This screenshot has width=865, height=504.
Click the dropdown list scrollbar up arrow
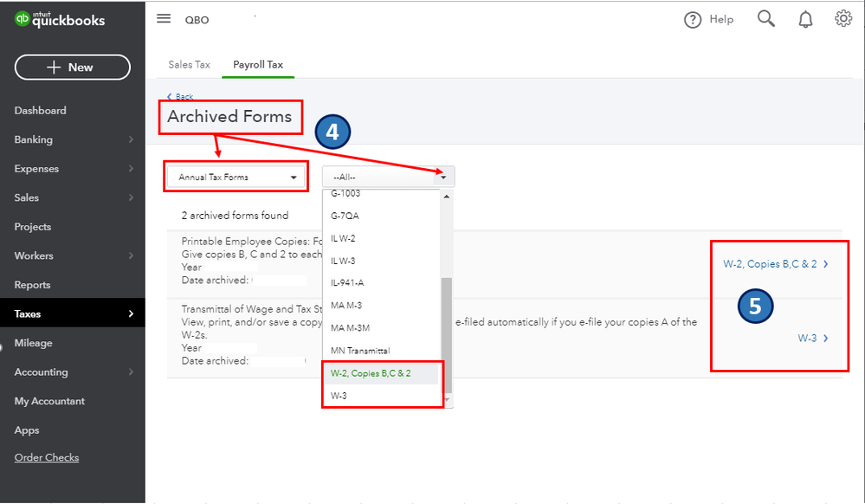446,196
